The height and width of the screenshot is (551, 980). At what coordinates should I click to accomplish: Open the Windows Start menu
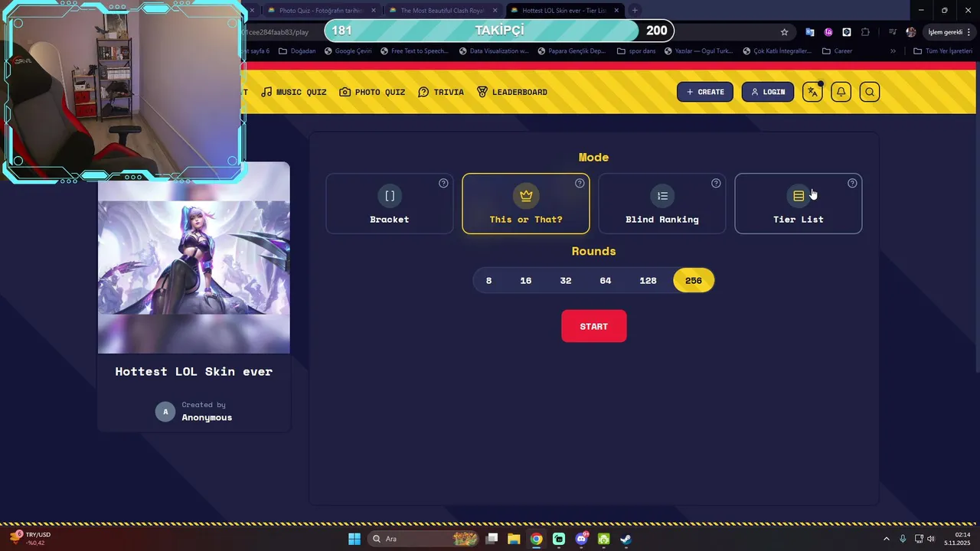(x=354, y=539)
